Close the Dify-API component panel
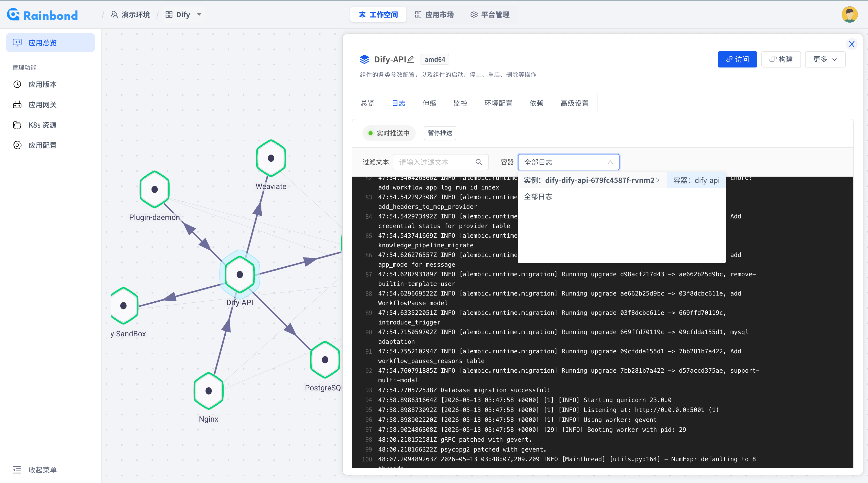The width and height of the screenshot is (868, 483). pos(852,44)
